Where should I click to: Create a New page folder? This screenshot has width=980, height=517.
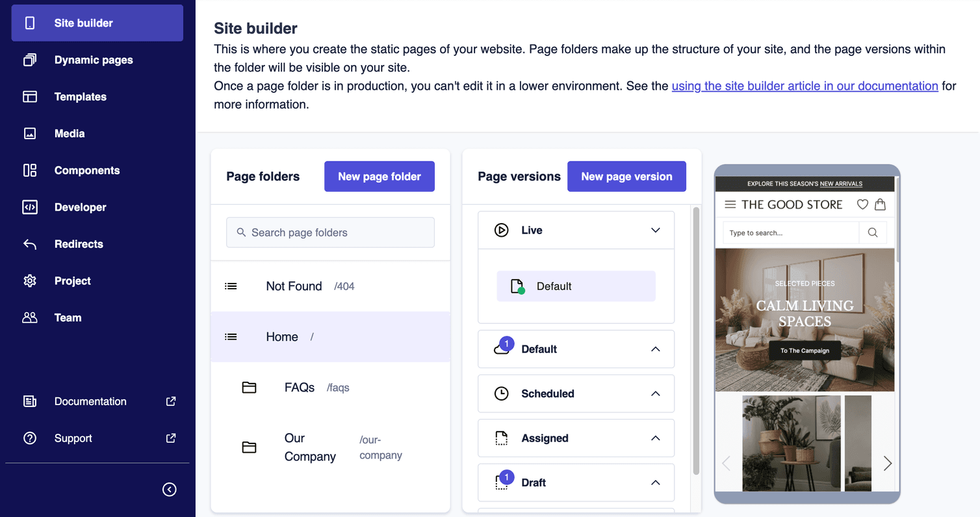point(379,176)
